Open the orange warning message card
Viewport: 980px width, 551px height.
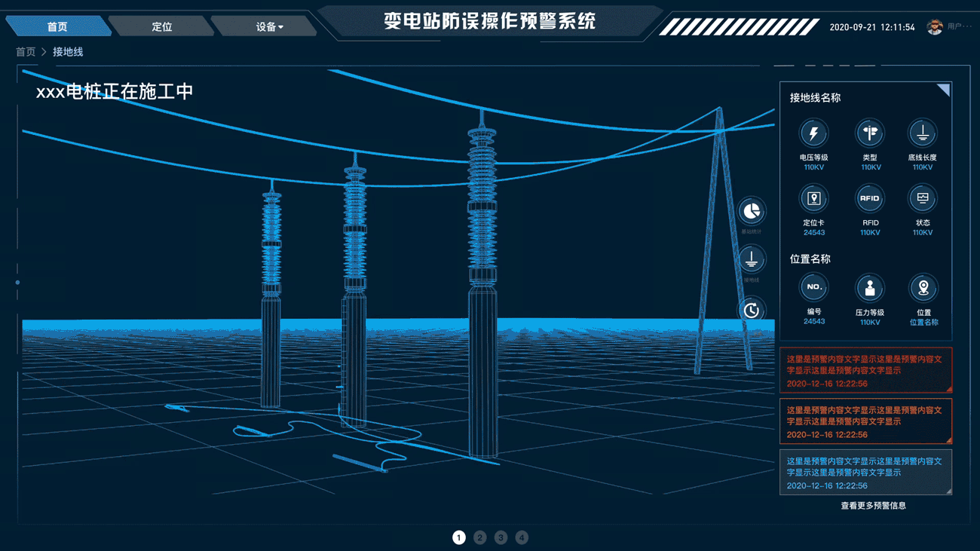[x=866, y=421]
